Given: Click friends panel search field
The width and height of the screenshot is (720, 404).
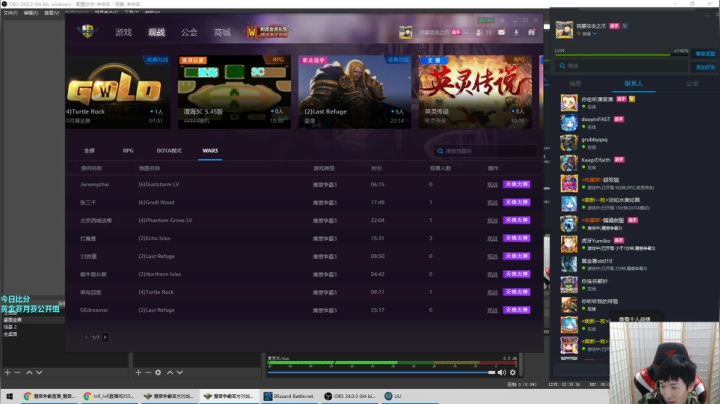Looking at the screenshot, I should pos(621,66).
